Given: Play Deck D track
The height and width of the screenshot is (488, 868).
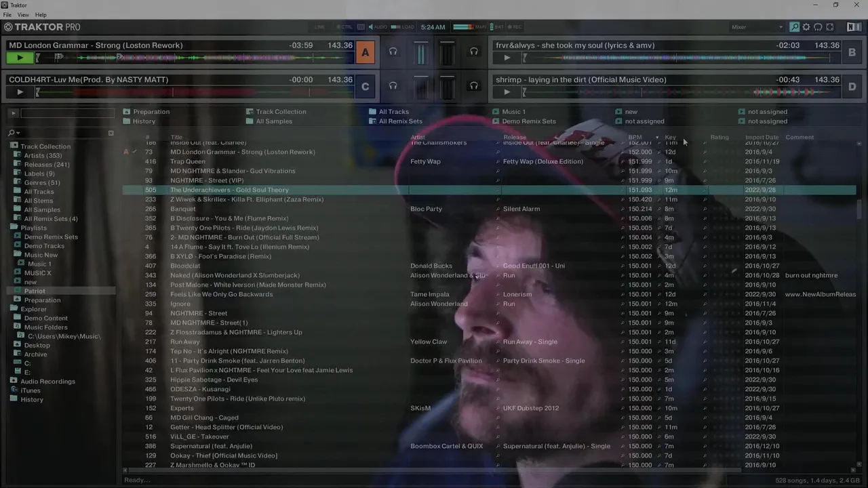Looking at the screenshot, I should tap(507, 91).
